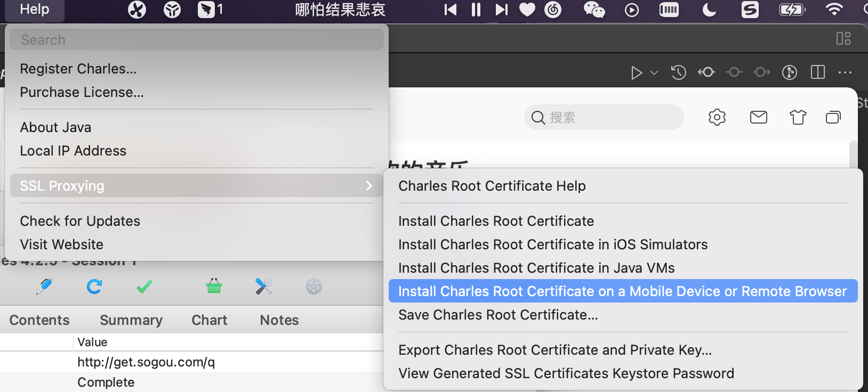The height and width of the screenshot is (392, 868).
Task: Click the green Validate checkmark icon
Action: point(144,287)
